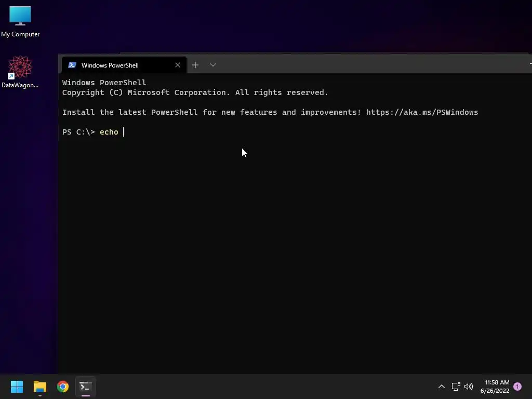Open the Windows Start menu
Viewport: 532px width, 399px height.
coord(17,387)
